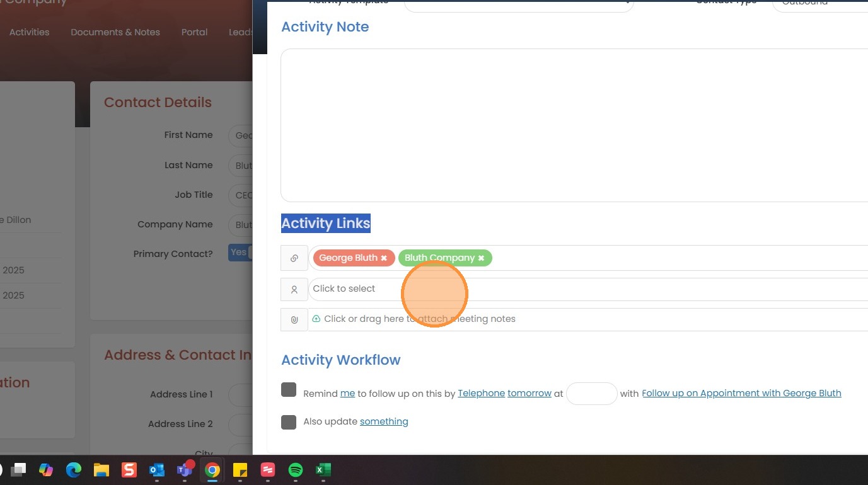Click the Last Name label
868x485 pixels.
tap(188, 165)
